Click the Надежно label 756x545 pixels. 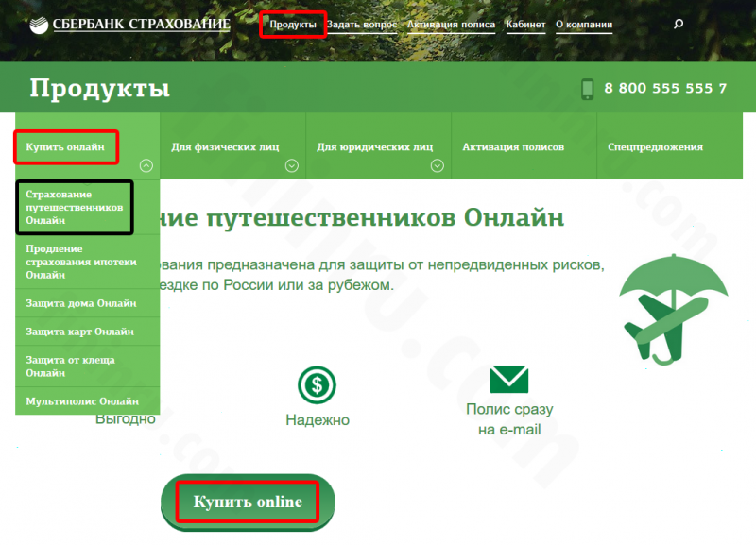click(318, 419)
